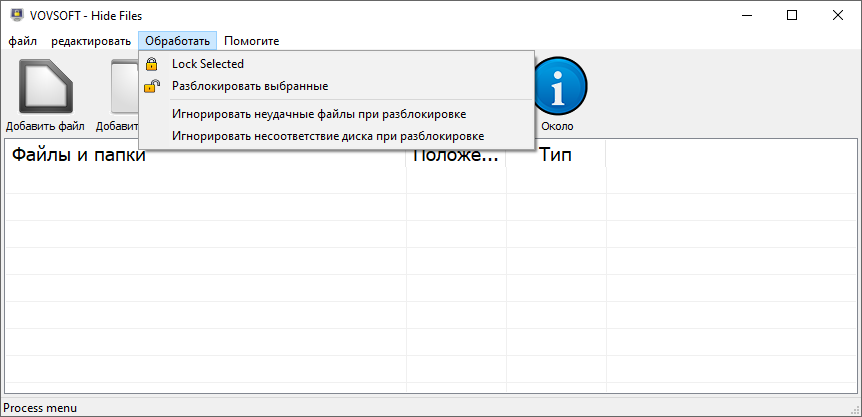Click the Файлы и папки column header
The image size is (862, 417).
tap(206, 154)
